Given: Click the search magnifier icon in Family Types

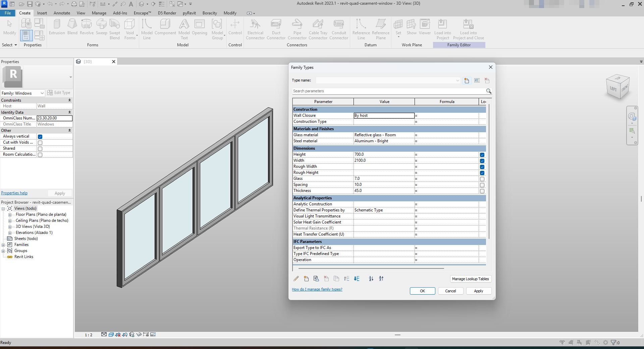Looking at the screenshot, I should [489, 91].
